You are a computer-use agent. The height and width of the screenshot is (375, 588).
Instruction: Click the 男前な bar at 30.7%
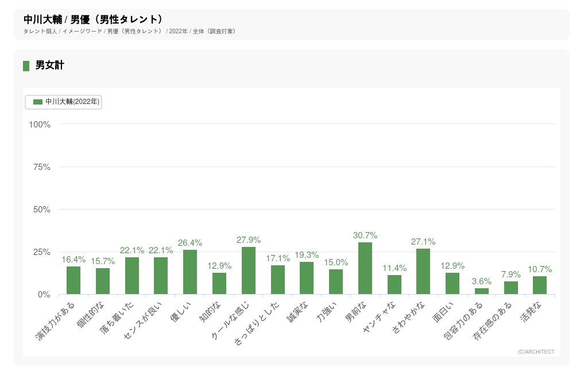point(365,268)
